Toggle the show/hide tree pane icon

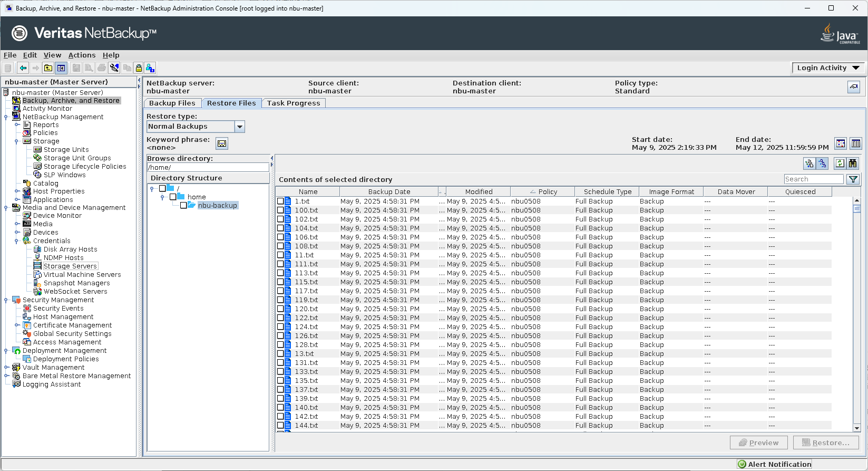(61, 68)
